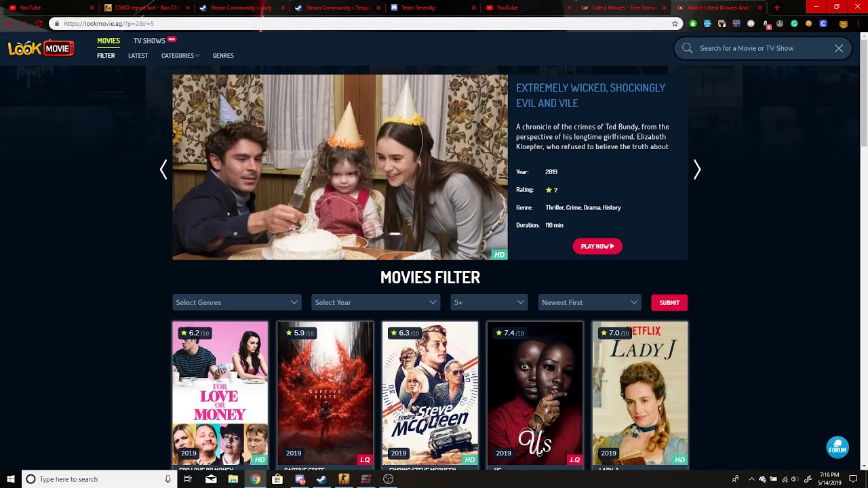Click the MOVIES FILTER heading
Image resolution: width=868 pixels, height=488 pixels.
pyautogui.click(x=430, y=277)
